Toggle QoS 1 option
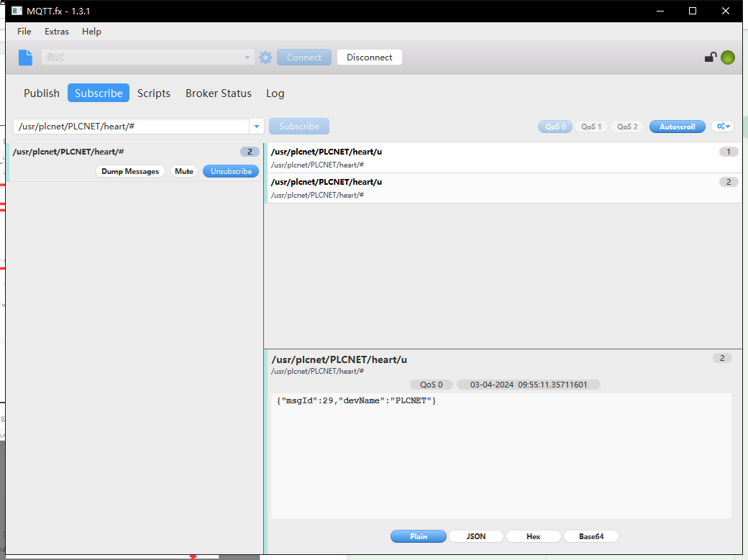 coord(591,127)
